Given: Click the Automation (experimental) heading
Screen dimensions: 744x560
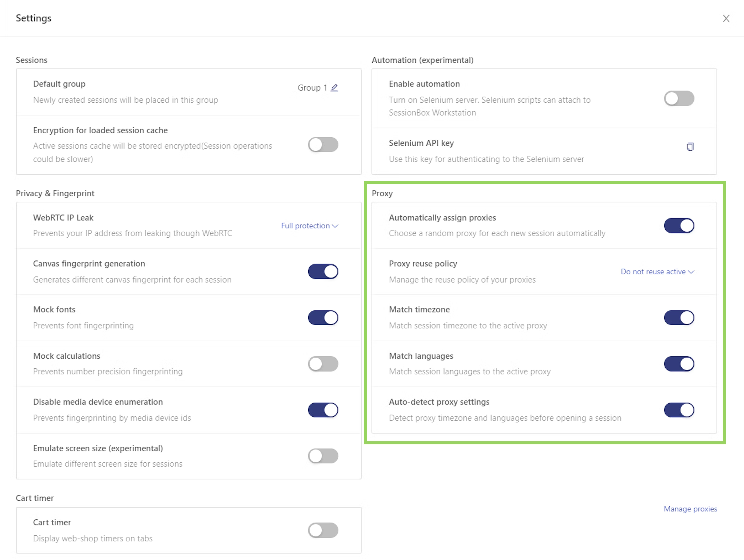Looking at the screenshot, I should tap(423, 60).
